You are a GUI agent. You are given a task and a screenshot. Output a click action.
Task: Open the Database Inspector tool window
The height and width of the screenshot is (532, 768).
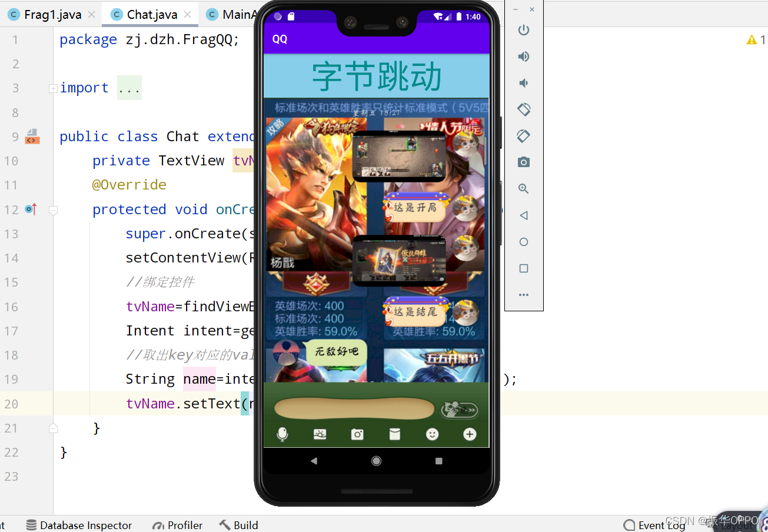click(x=79, y=525)
